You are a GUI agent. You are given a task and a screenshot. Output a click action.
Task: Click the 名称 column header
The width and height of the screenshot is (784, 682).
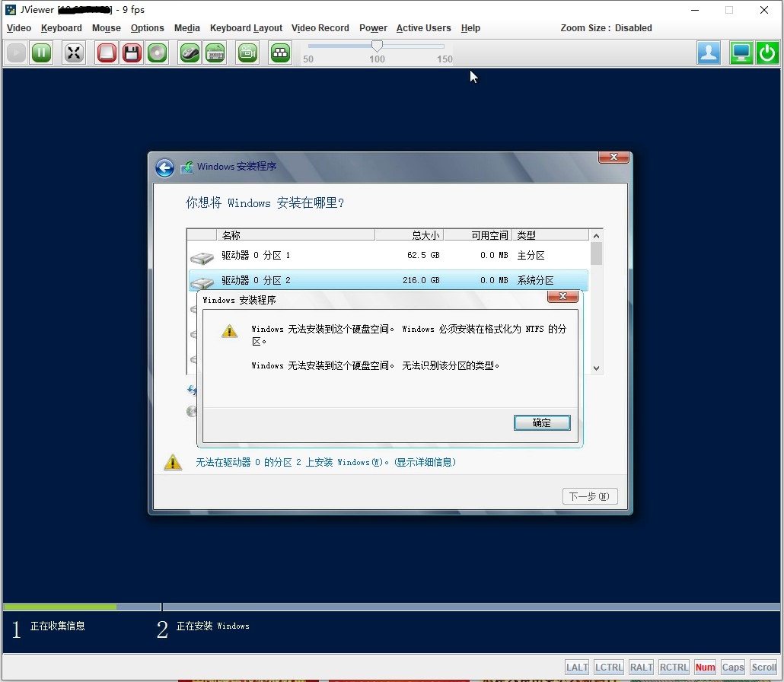point(295,235)
